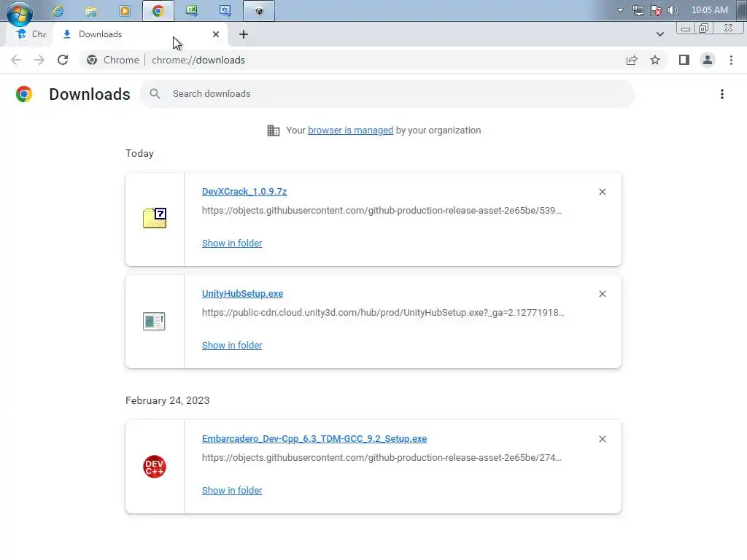Bookmark this page with the star
Viewport: 747px width, 560px height.
point(655,60)
